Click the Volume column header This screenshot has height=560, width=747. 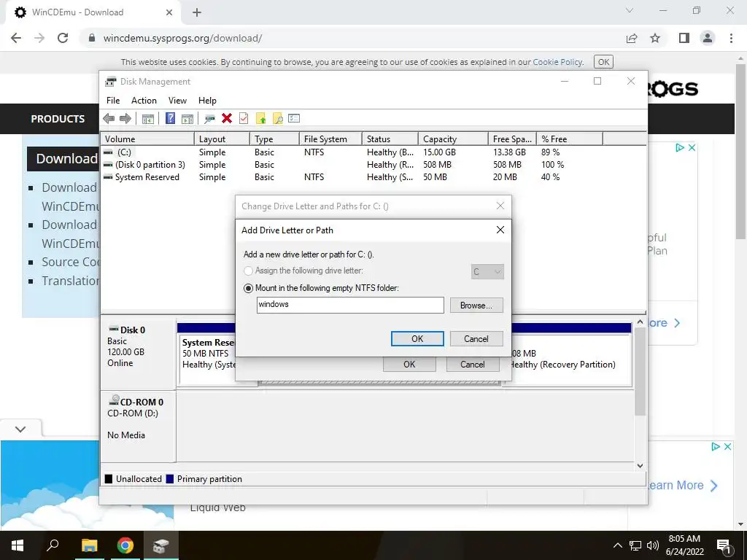[147, 139]
